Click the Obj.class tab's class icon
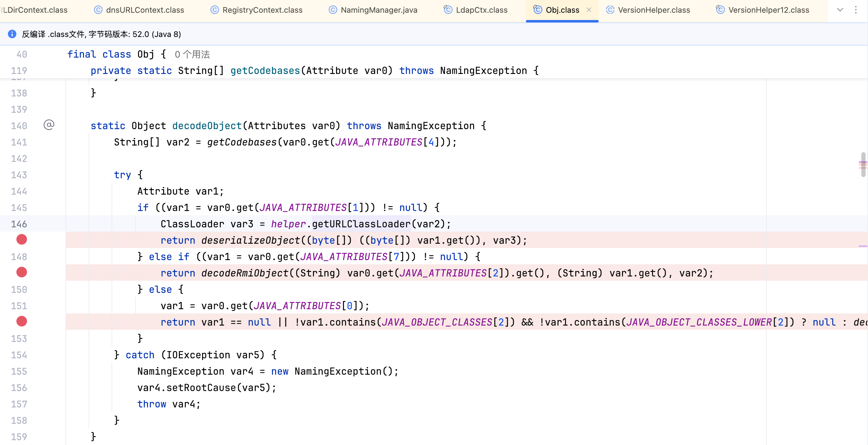The width and height of the screenshot is (868, 445). pos(538,10)
